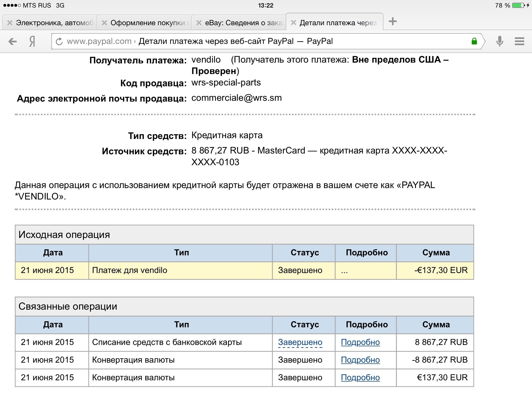532x399 pixels.
Task: Open Завершено status link for card charge
Action: [x=300, y=342]
